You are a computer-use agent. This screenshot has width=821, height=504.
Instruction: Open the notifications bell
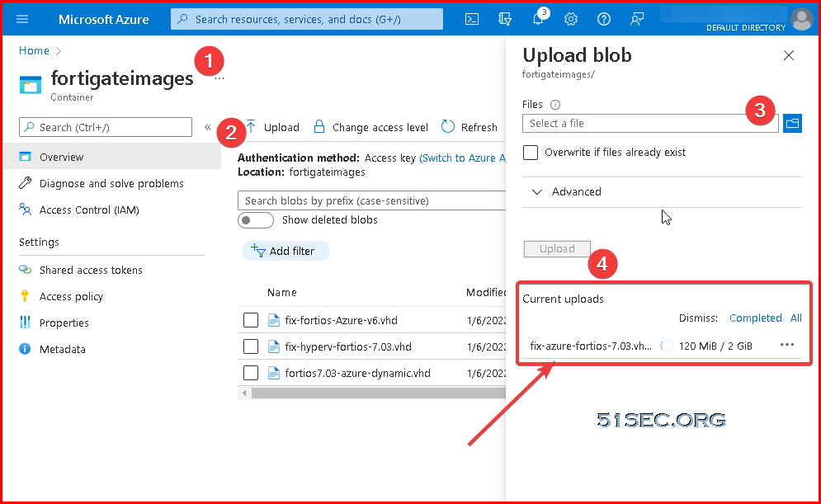538,19
